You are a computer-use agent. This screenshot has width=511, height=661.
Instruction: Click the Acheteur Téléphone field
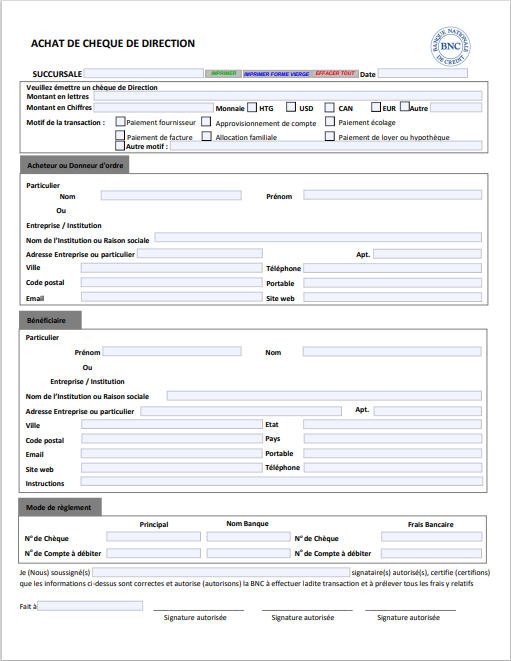[393, 268]
